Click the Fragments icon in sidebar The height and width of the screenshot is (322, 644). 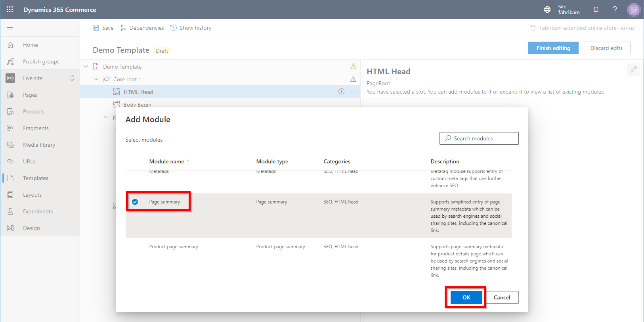point(10,128)
